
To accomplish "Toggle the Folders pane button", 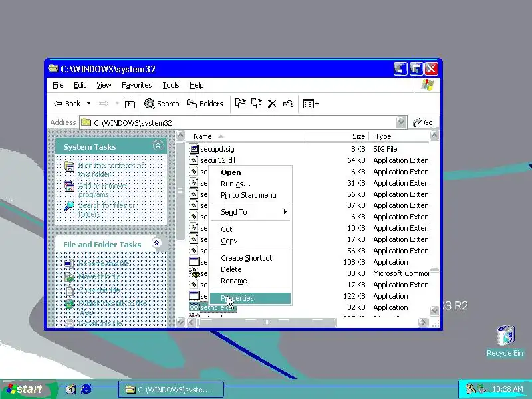I will point(205,104).
